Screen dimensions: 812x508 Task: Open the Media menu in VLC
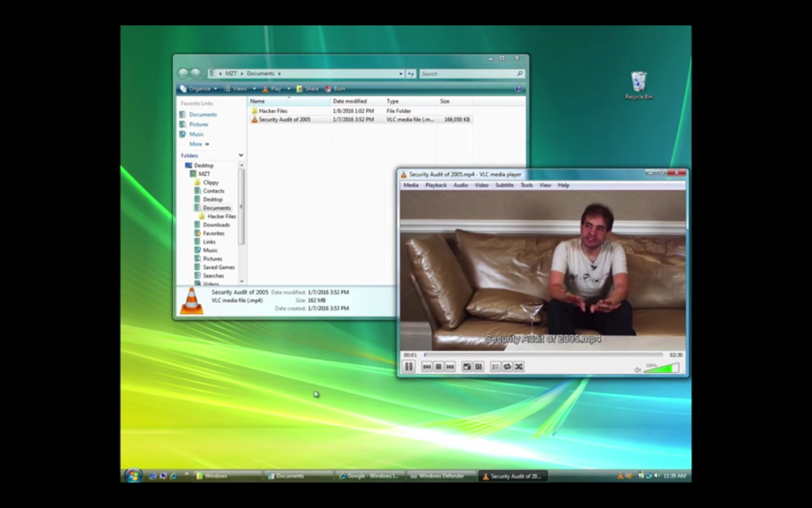pyautogui.click(x=411, y=185)
